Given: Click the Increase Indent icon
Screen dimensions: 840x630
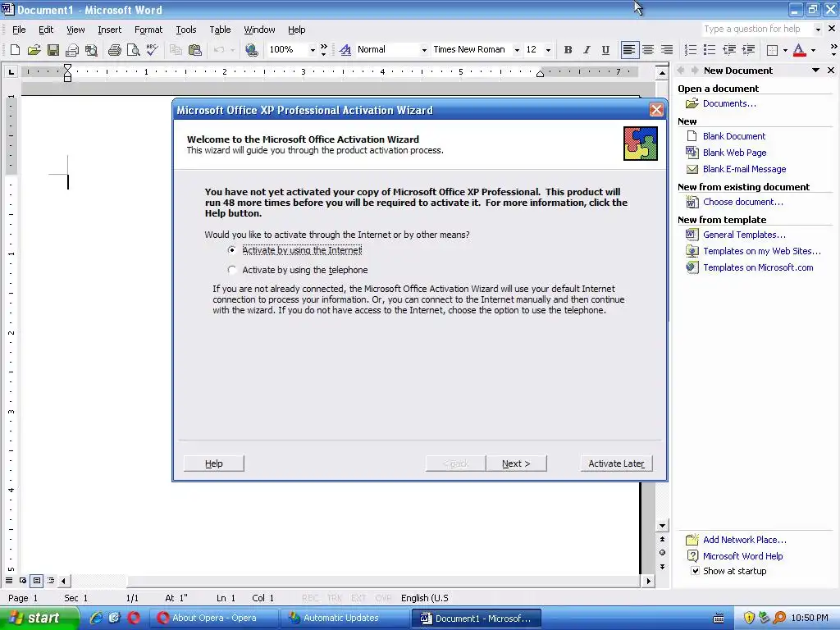Looking at the screenshot, I should 748,50.
